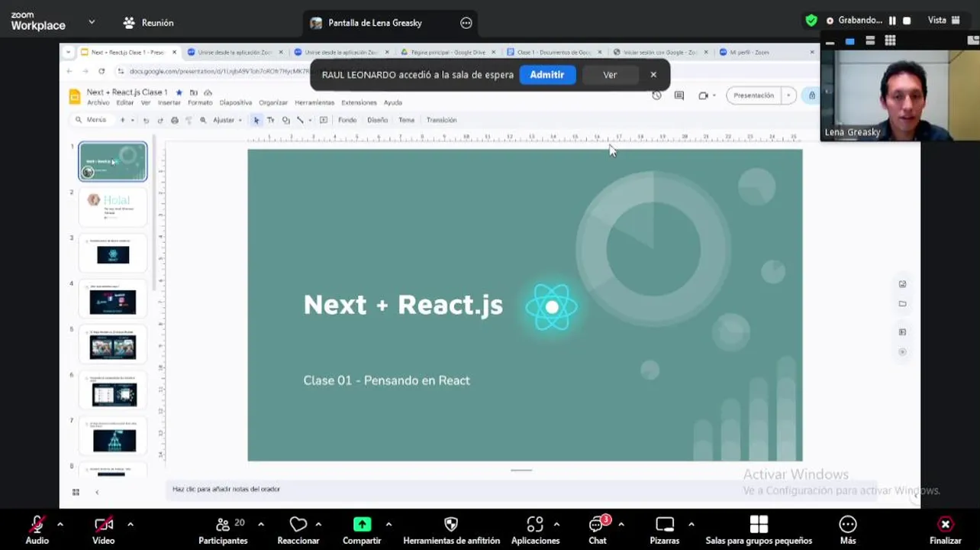Expand Participantes options arrow
This screenshot has width=980, height=550.
click(x=261, y=524)
